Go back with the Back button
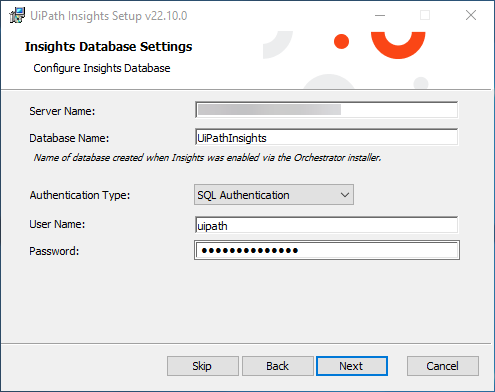This screenshot has width=495, height=392. 278,366
